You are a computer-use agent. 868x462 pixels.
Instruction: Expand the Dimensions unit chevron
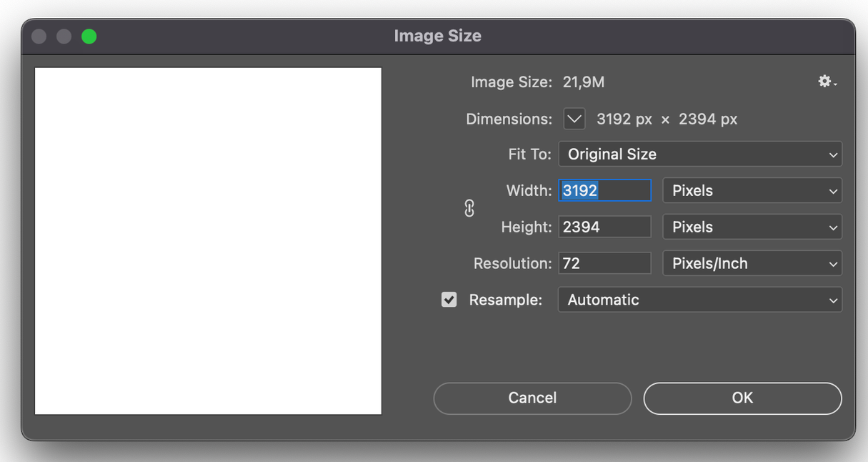tap(574, 119)
